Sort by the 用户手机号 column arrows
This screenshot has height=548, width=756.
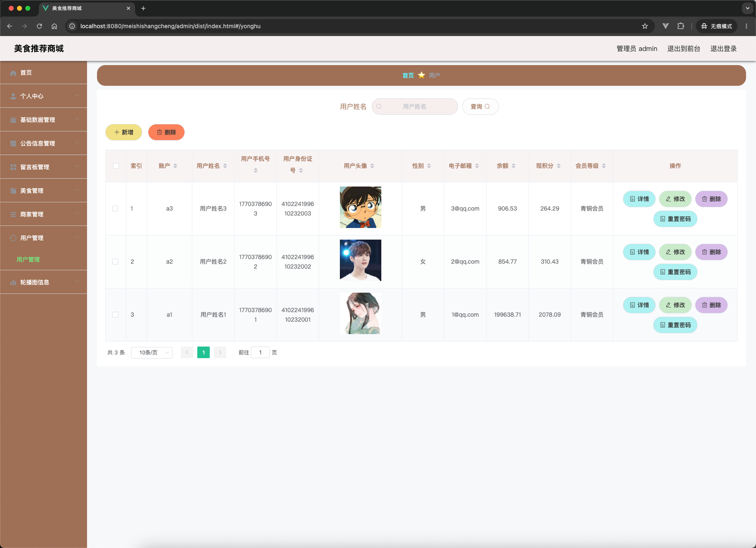pos(256,170)
